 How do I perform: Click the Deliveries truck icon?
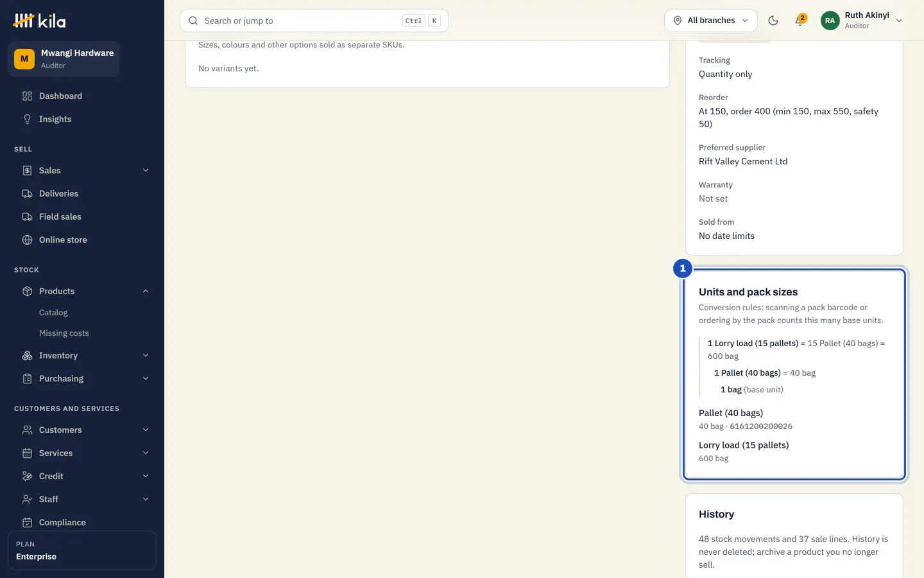(27, 193)
